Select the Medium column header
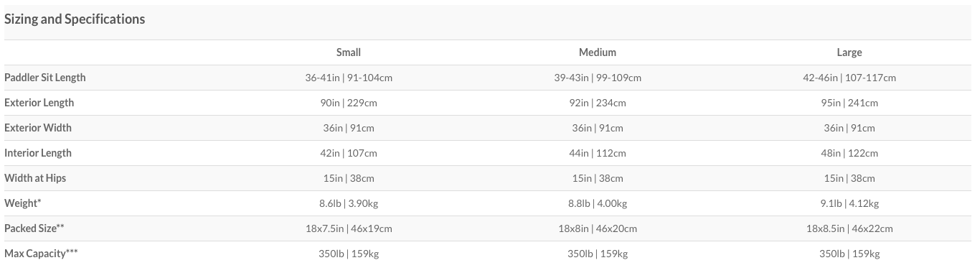The image size is (980, 273). tap(598, 52)
